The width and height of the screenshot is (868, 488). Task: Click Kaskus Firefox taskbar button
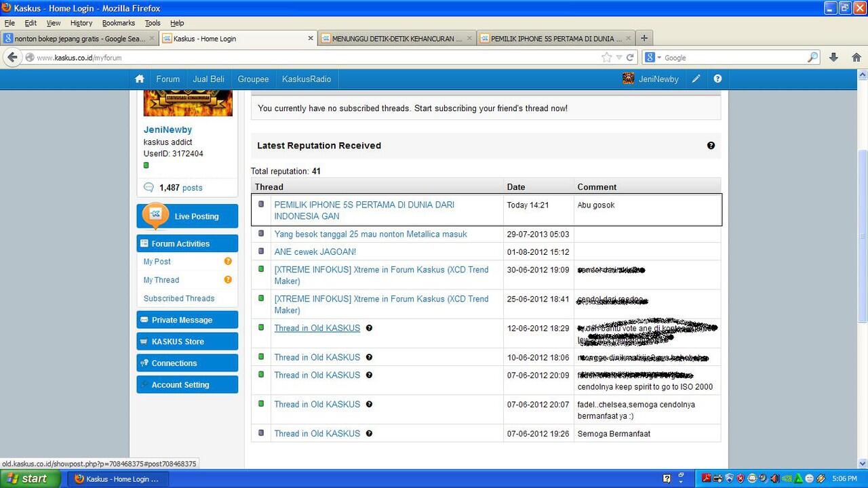click(119, 479)
